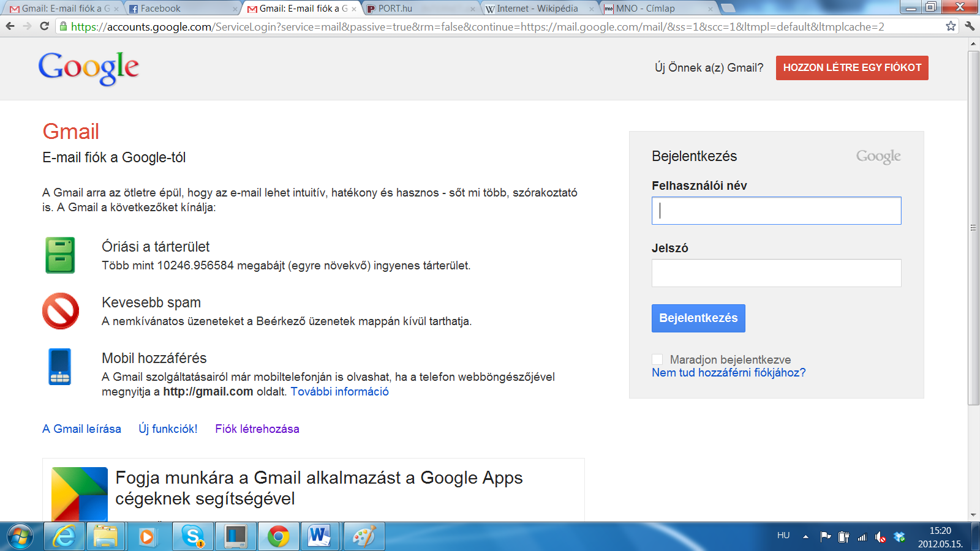Screen dimensions: 980x551
Task: Open Windows Explorer folder from taskbar
Action: point(105,537)
